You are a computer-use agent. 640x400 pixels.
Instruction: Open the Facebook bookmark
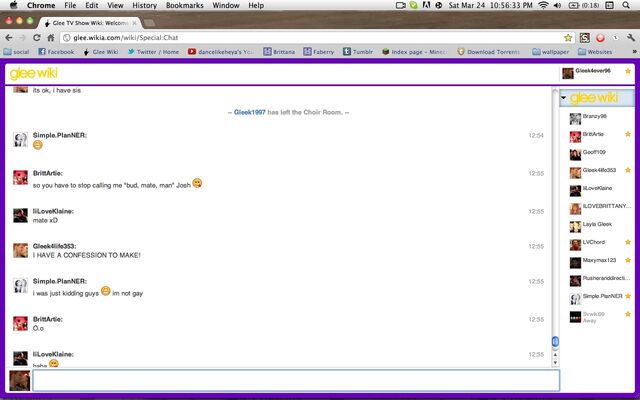click(56, 52)
